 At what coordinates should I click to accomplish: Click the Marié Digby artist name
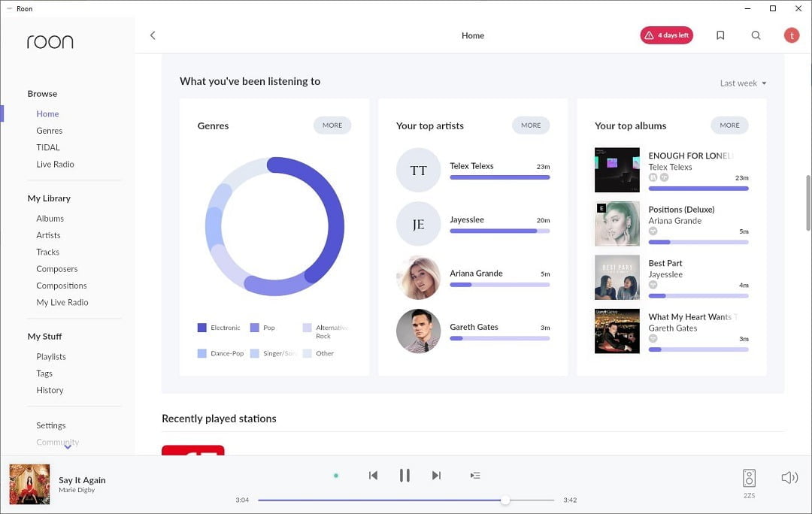click(77, 490)
